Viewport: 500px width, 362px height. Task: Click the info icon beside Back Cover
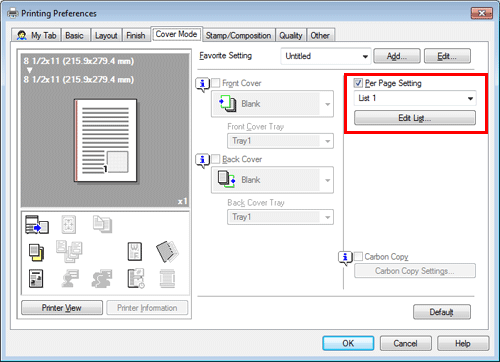pyautogui.click(x=202, y=161)
